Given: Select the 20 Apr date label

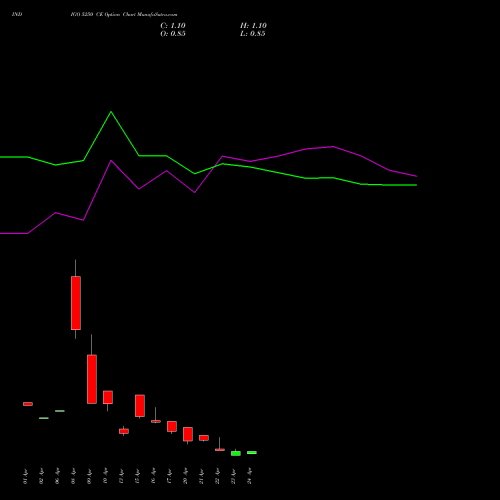Looking at the screenshot, I should (185, 476).
